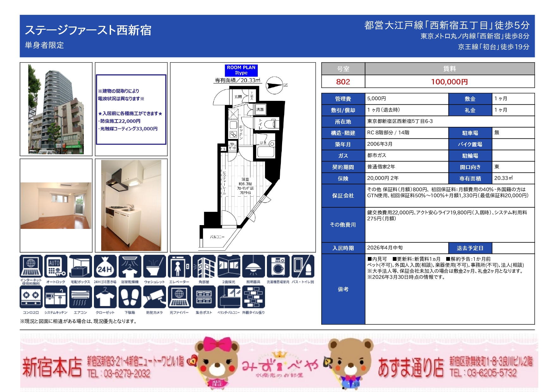Screen dimensions: 555x392
Task: Select the 外観タイル張り tile exterior icon
Action: click(253, 297)
